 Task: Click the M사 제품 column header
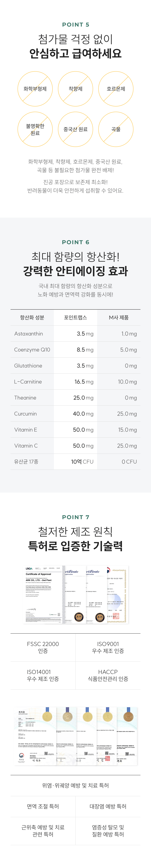[119, 317]
